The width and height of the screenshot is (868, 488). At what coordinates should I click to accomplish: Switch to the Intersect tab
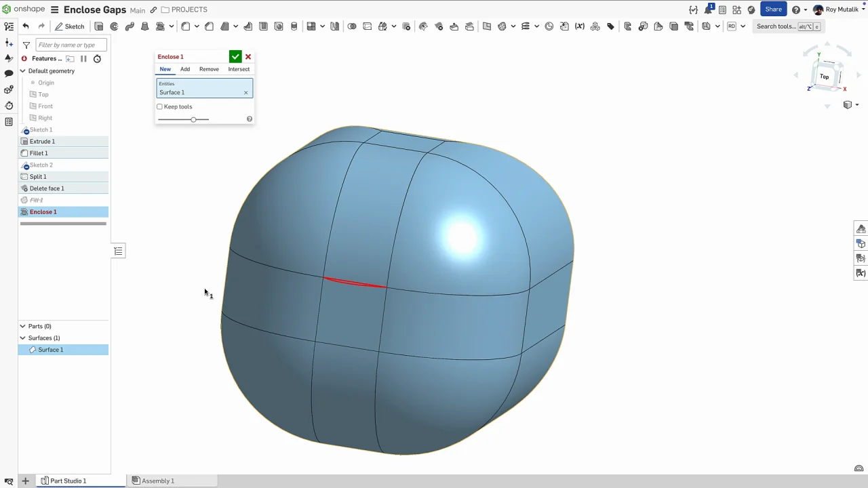click(x=239, y=69)
